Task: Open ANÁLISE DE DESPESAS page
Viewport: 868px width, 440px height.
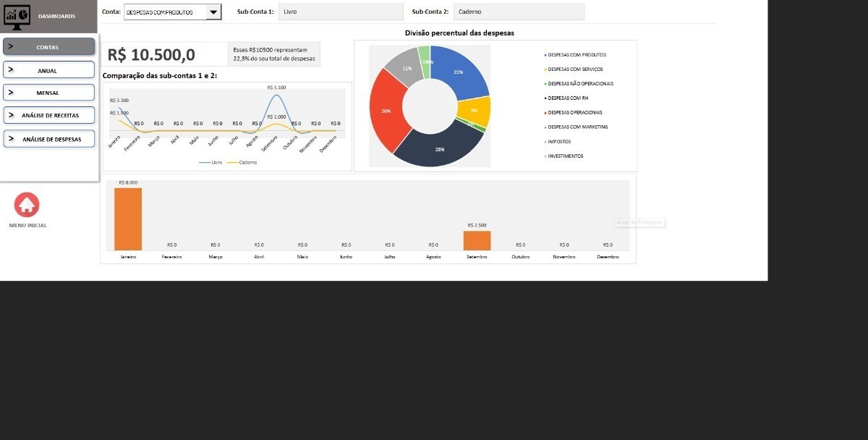Action: [52, 139]
